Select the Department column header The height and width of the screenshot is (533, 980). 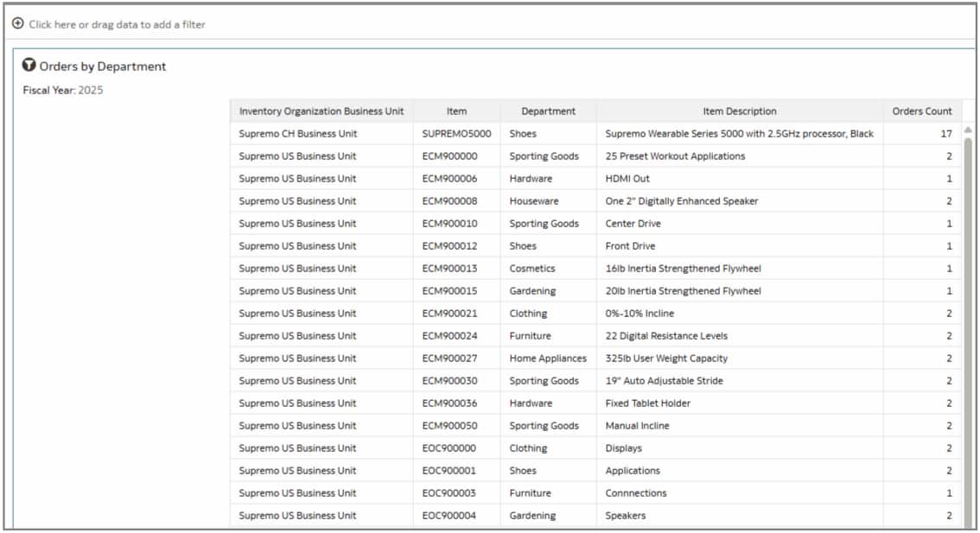click(547, 111)
